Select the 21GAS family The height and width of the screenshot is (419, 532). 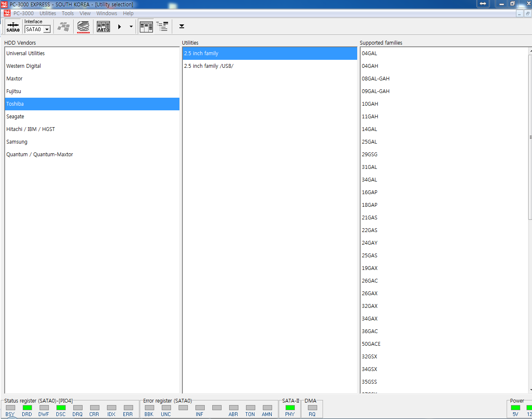pyautogui.click(x=444, y=218)
